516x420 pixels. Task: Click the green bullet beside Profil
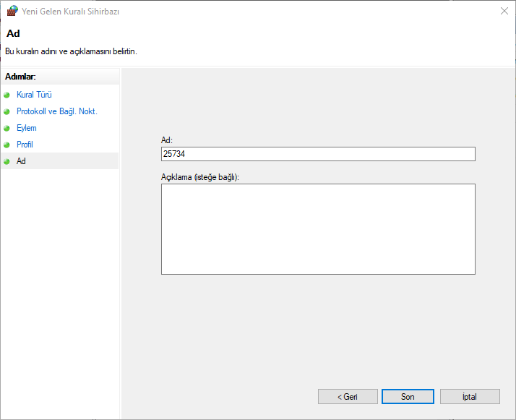(x=7, y=145)
